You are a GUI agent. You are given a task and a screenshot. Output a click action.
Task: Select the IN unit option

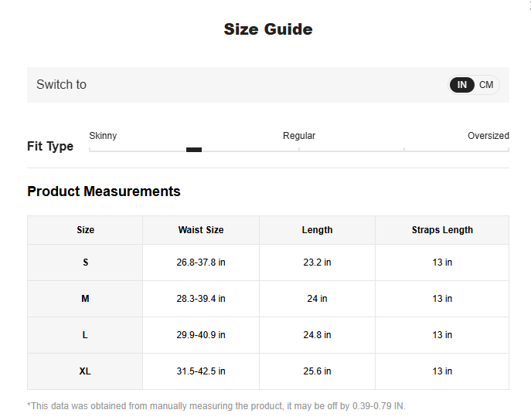tap(462, 85)
